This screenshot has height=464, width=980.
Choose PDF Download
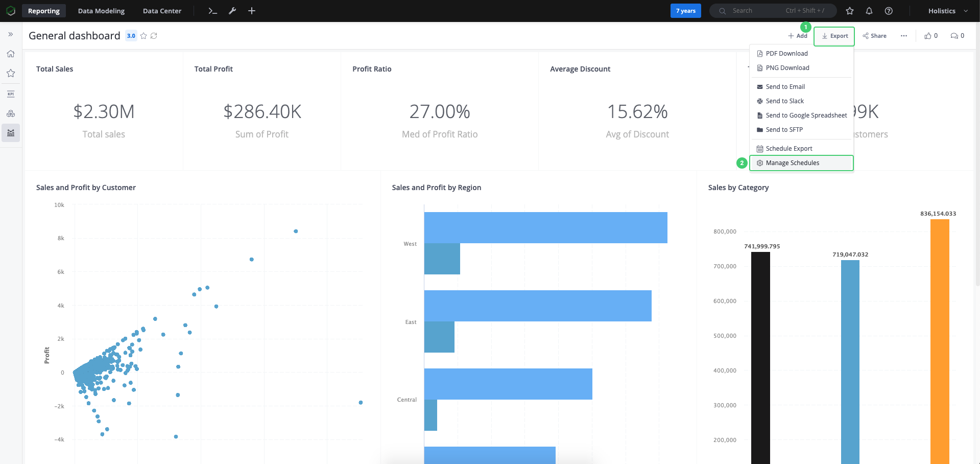[x=801, y=54]
